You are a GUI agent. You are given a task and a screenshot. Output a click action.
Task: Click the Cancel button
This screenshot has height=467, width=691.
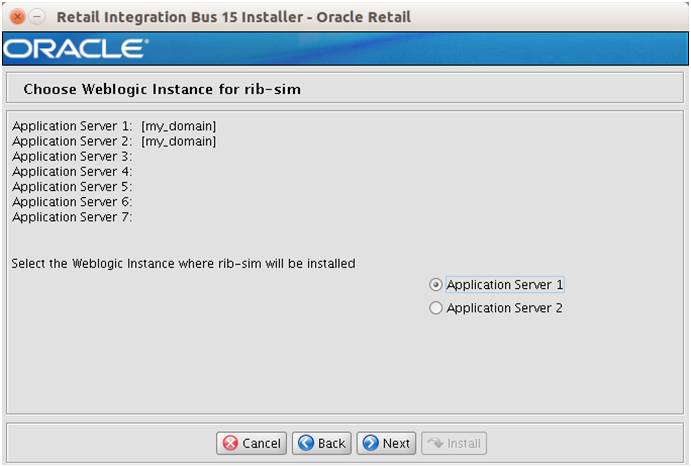tap(251, 443)
